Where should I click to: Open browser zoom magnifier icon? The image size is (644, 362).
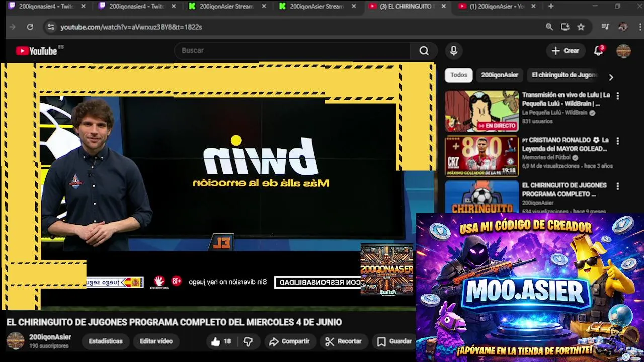click(549, 27)
